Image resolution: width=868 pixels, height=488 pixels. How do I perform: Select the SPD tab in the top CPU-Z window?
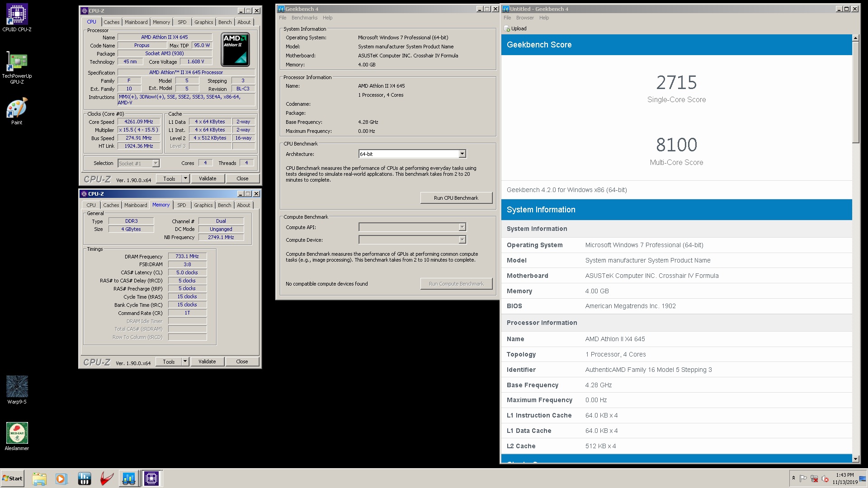(x=182, y=22)
